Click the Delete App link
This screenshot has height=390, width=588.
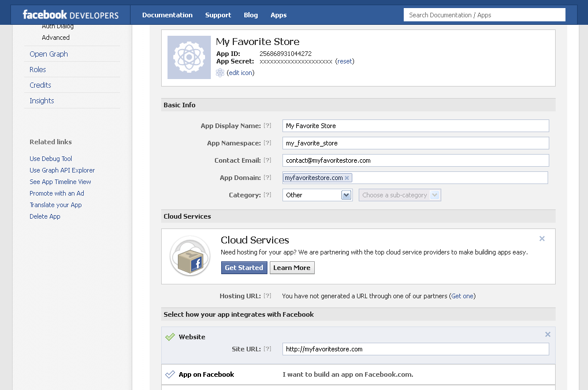[x=45, y=216]
